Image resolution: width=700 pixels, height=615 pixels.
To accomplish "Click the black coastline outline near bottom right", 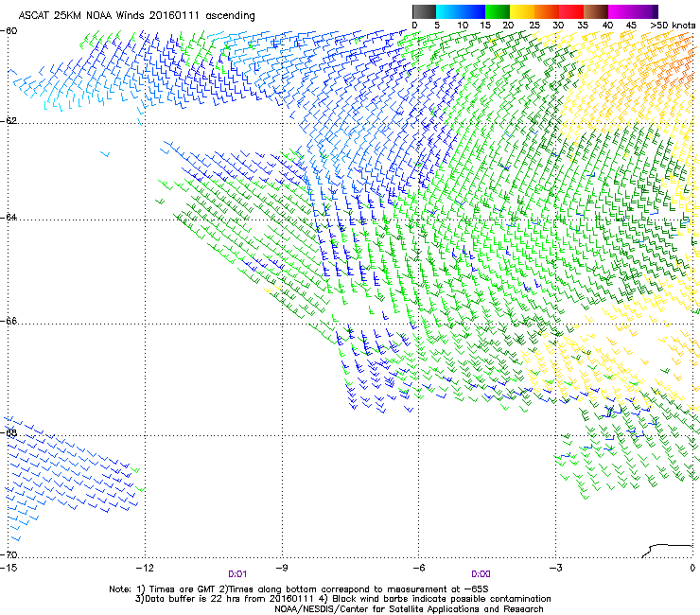I will 667,551.
